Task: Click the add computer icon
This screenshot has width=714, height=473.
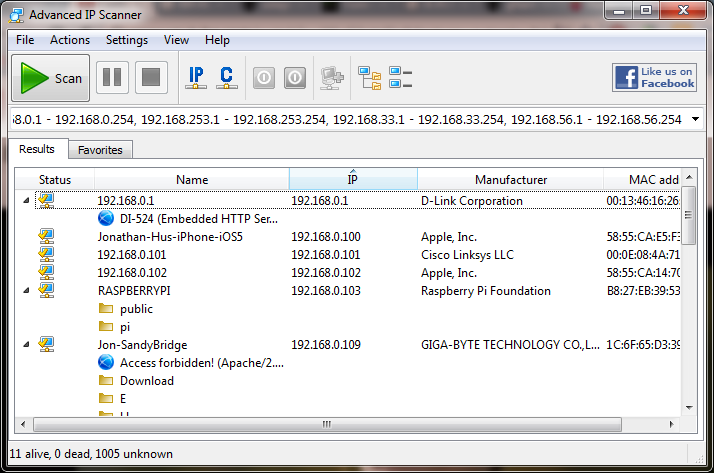Action: [x=332, y=78]
